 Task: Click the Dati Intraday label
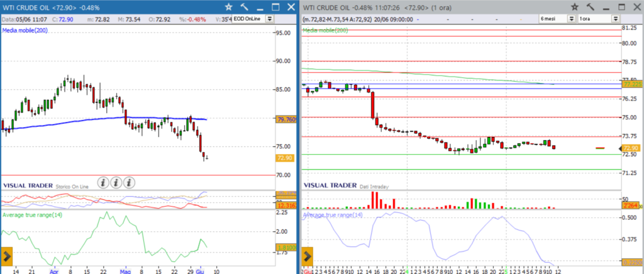point(374,187)
